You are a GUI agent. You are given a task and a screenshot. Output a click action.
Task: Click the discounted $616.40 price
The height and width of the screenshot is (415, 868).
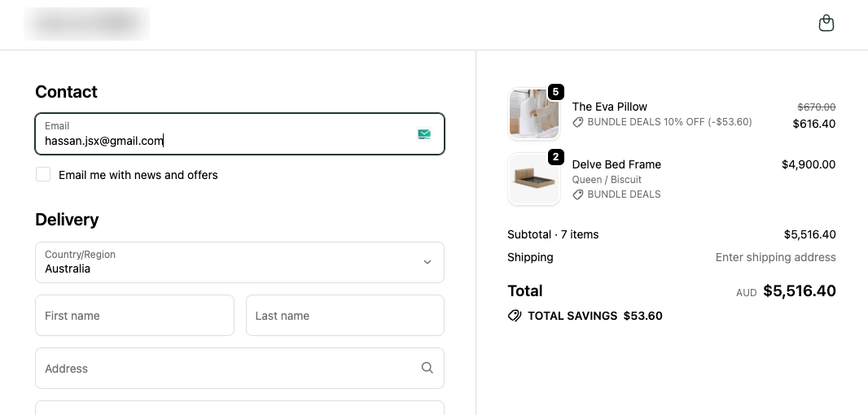[813, 124]
